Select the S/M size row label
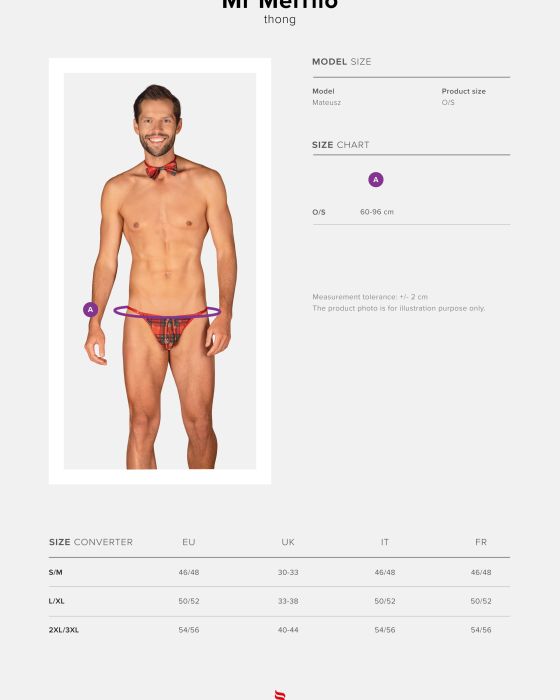The height and width of the screenshot is (700, 560). click(x=55, y=572)
